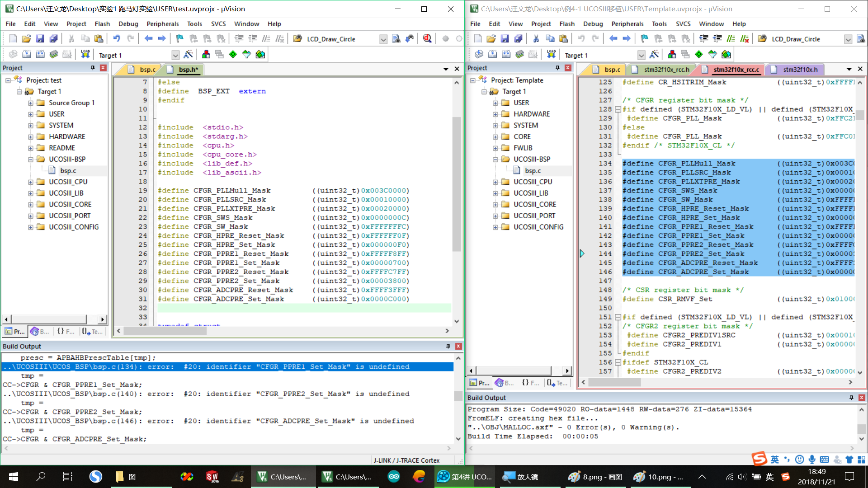Open Select Software Packs in Template.uvprojx

712,55
